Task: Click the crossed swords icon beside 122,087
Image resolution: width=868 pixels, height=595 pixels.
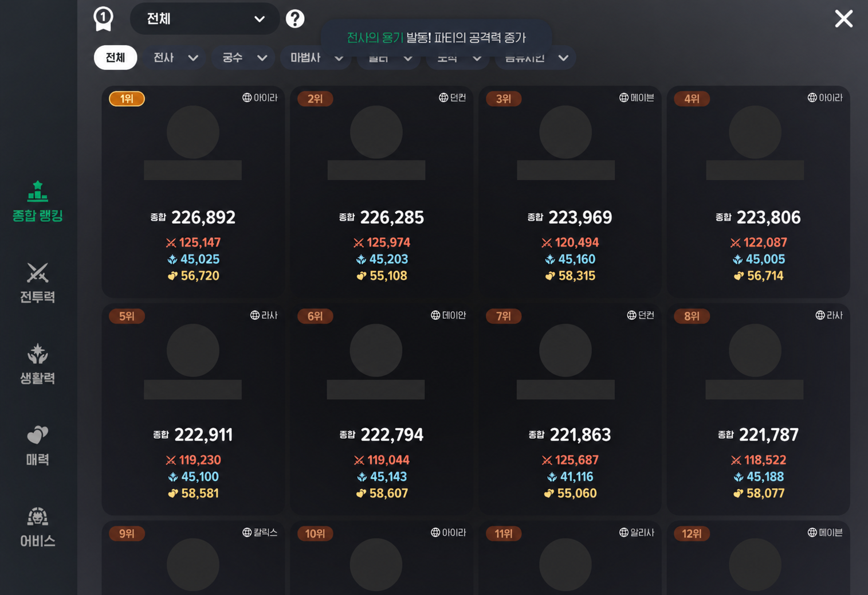Action: pos(736,243)
